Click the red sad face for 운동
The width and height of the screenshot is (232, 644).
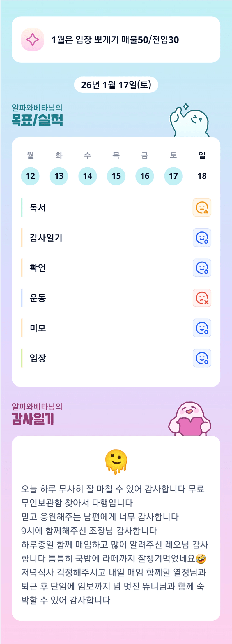(x=202, y=298)
